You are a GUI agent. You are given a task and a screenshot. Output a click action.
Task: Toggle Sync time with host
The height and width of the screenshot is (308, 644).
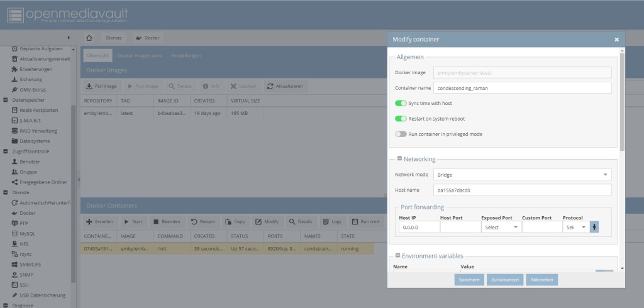click(401, 103)
